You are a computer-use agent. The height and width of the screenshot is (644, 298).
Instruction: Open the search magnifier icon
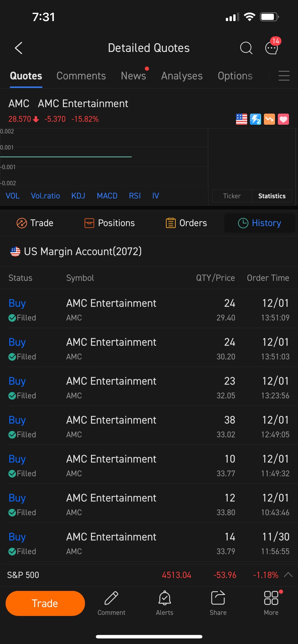246,48
